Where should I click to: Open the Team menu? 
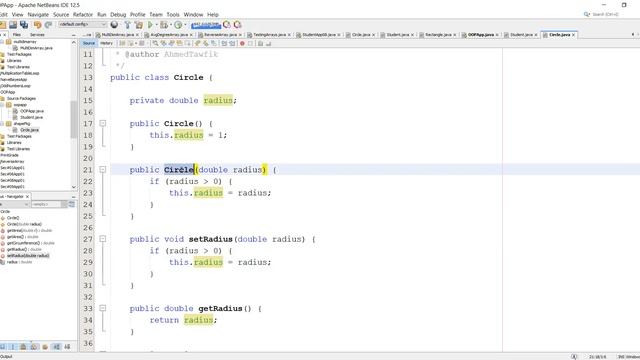pyautogui.click(x=156, y=14)
